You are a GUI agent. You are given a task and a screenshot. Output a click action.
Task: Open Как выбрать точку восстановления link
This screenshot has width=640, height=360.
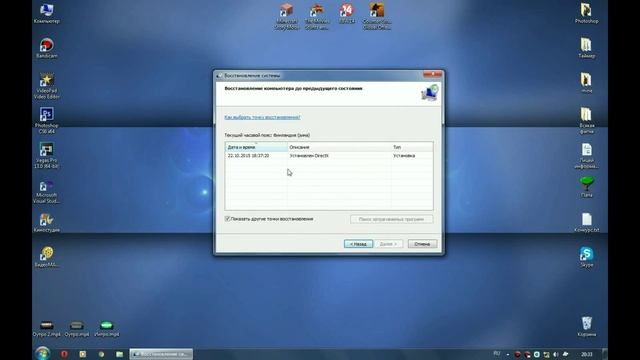[262, 117]
